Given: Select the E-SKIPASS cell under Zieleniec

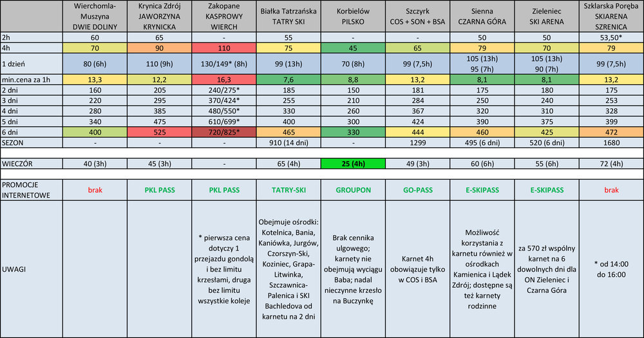Looking at the screenshot, I should coord(547,190).
